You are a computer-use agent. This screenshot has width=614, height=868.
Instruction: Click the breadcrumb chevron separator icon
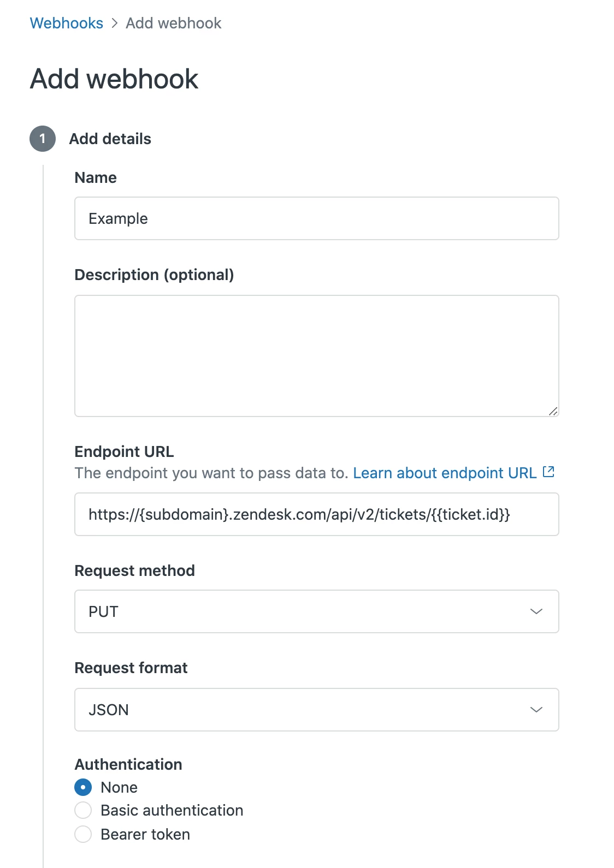tap(114, 23)
